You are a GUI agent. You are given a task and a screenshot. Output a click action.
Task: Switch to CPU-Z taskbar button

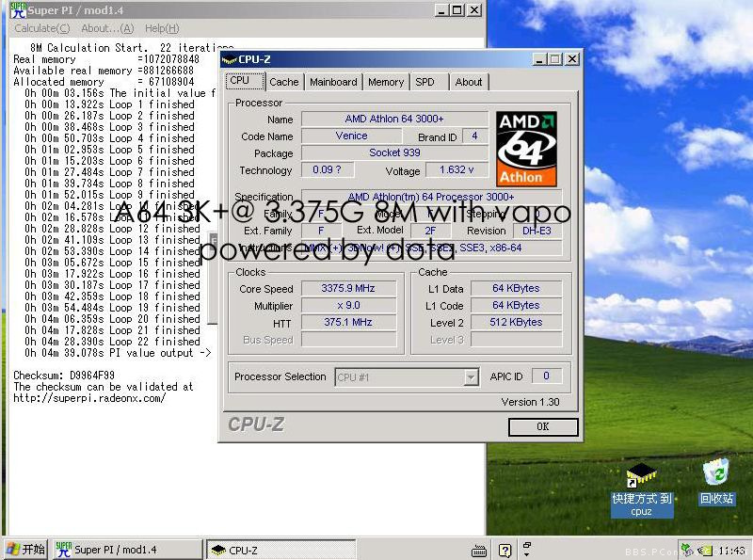click(x=280, y=550)
